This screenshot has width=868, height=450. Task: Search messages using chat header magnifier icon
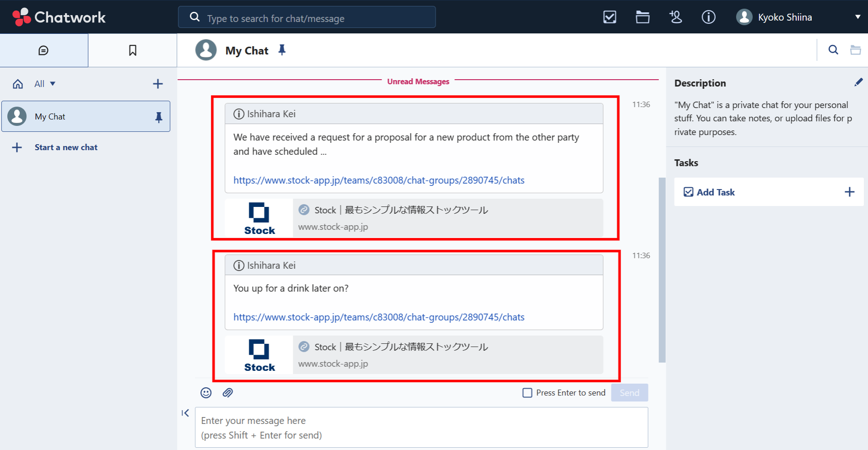(833, 50)
